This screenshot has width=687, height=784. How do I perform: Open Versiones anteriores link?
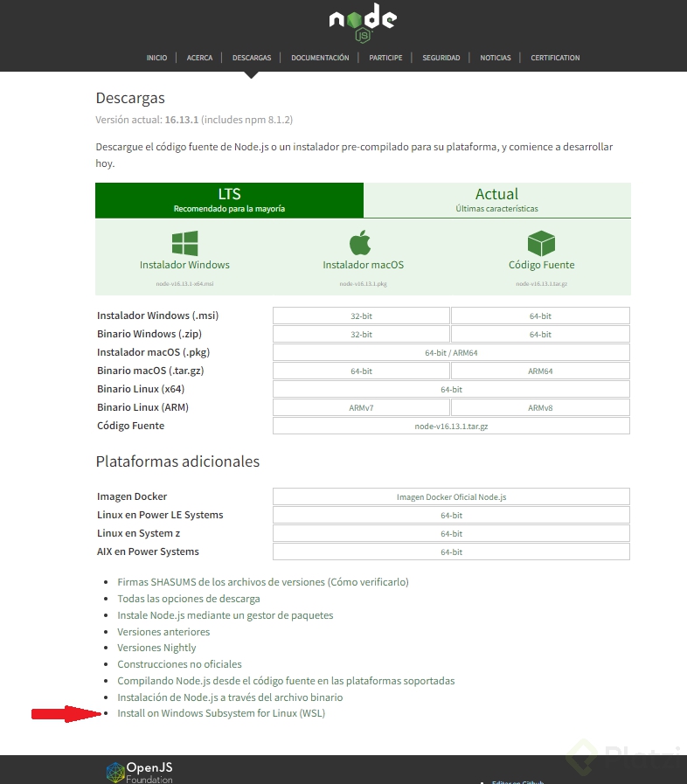coord(163,632)
